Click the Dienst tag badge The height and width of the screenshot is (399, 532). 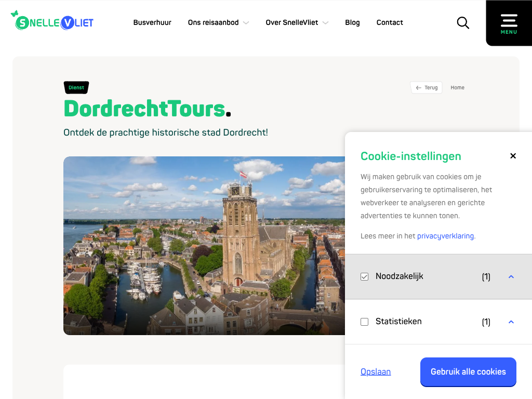coord(76,87)
